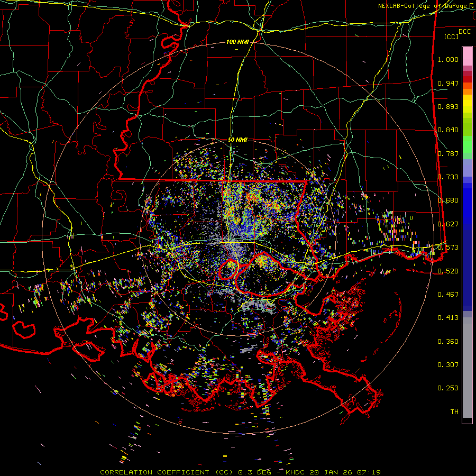The height and width of the screenshot is (476, 476).
Task: Click the 0.360 value on the color scale
Action: (x=448, y=342)
